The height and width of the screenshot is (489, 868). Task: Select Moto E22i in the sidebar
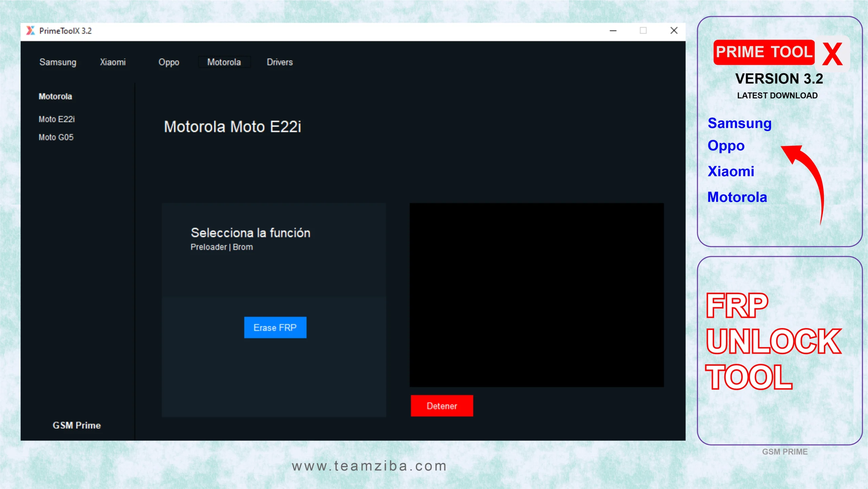click(57, 119)
